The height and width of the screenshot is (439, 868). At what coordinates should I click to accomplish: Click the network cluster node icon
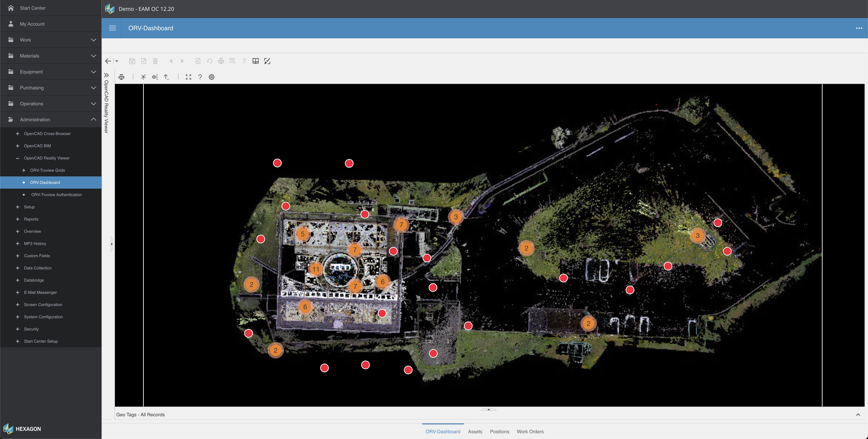click(143, 77)
